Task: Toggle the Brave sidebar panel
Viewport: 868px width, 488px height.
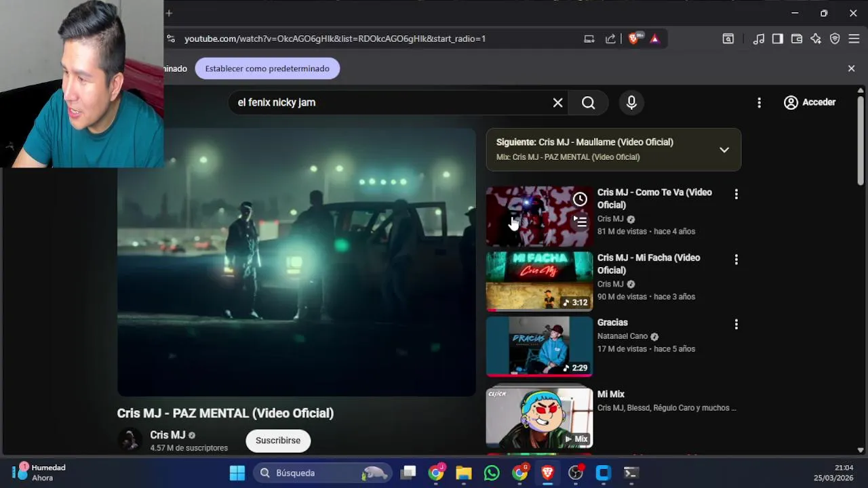Action: pyautogui.click(x=778, y=39)
